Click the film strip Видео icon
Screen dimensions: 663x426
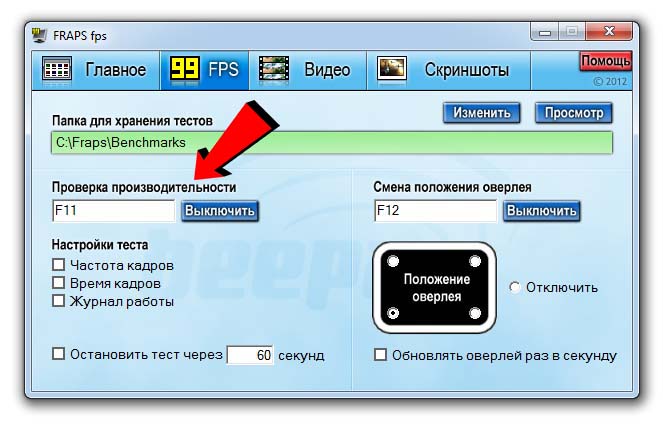pos(274,68)
